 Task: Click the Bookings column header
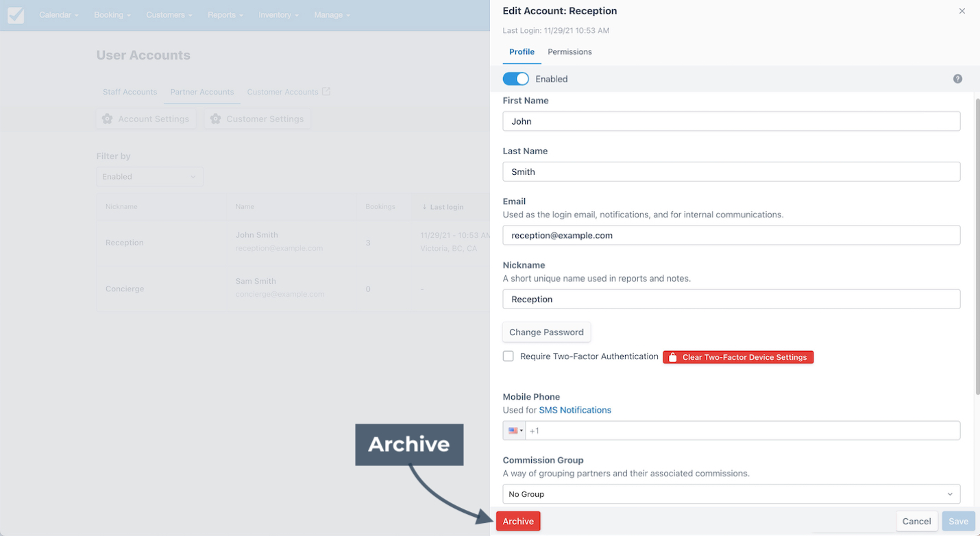tap(380, 206)
